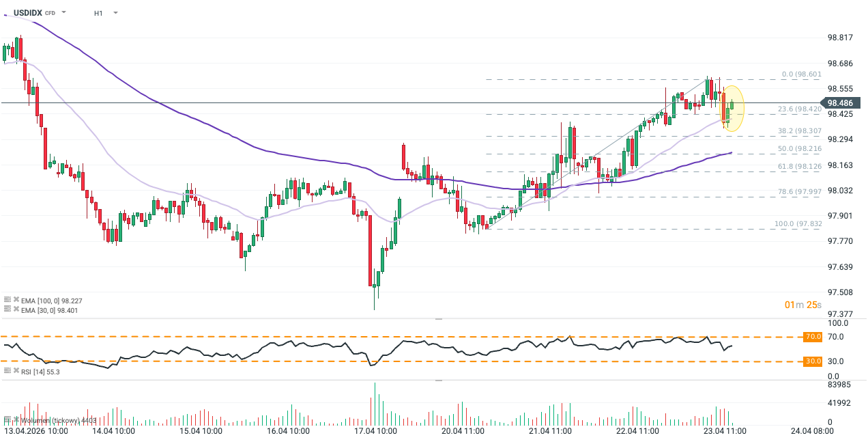Click the current price tag 98.486
Image resolution: width=868 pixels, height=442 pixels.
(841, 103)
